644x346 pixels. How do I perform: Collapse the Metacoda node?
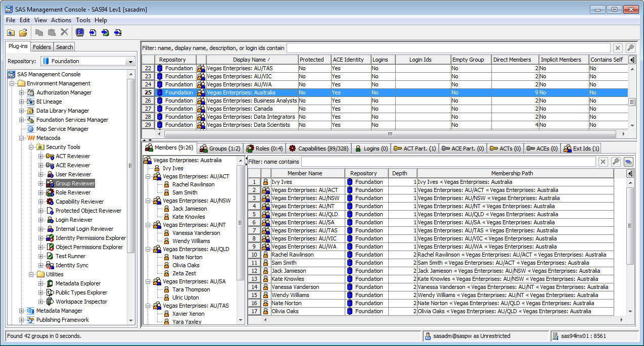22,138
